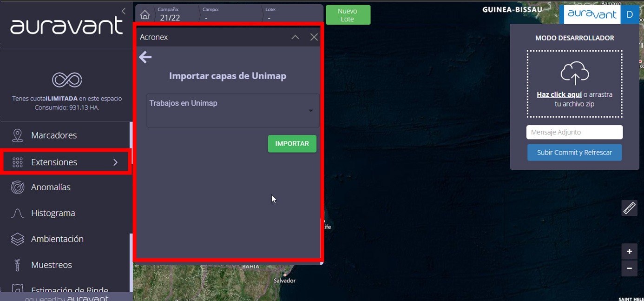This screenshot has height=301, width=644.
Task: Open the Trabajos en Unimap dropdown
Action: [233, 111]
